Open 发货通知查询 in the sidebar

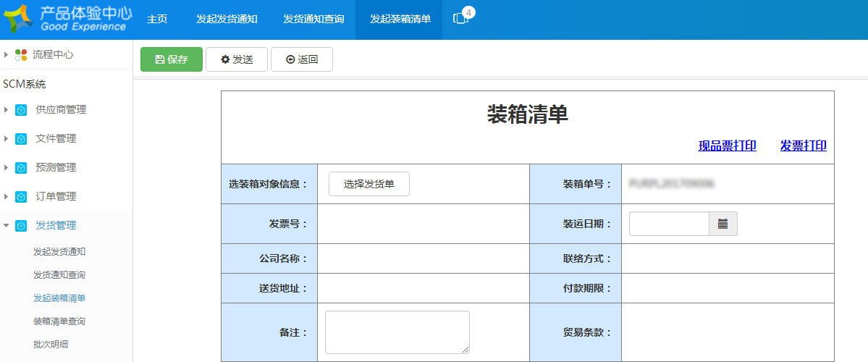[59, 274]
